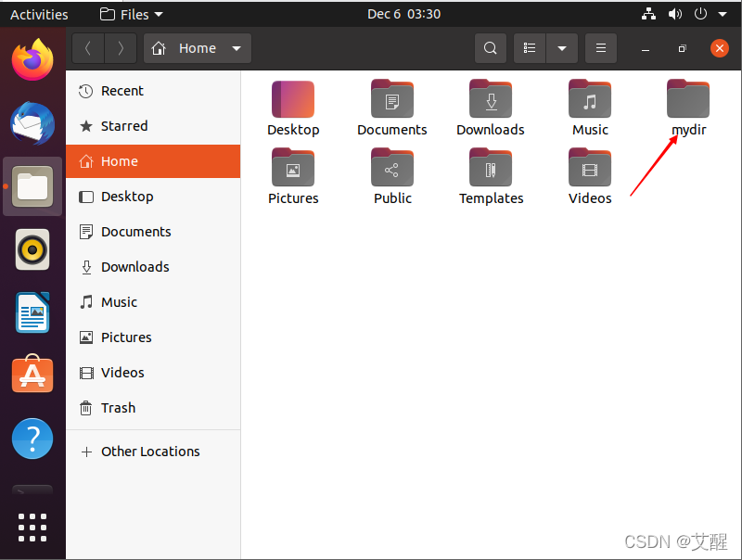Screen dimensions: 742x560
Task: Open Other Locations in sidebar
Action: click(153, 452)
